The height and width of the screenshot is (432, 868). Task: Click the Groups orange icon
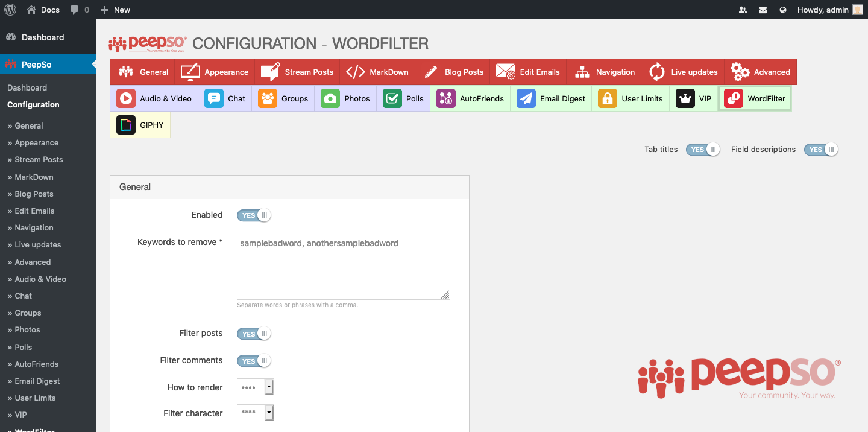(267, 98)
